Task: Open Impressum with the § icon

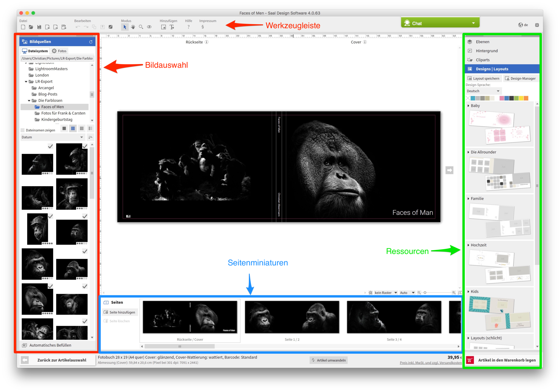Action: coord(203,27)
